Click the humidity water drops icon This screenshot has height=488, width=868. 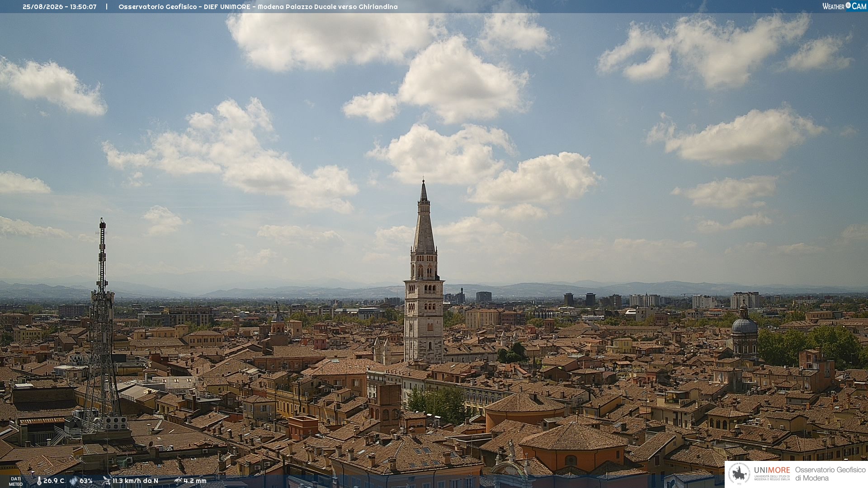click(x=74, y=481)
